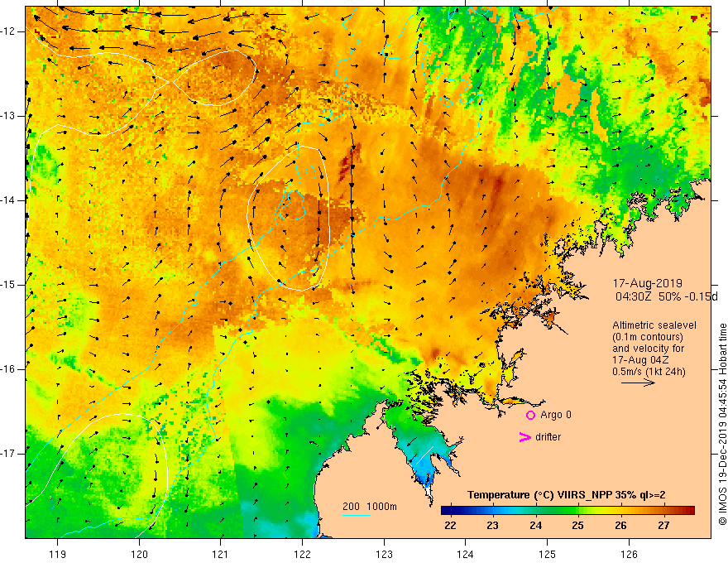Click the IMOS copyright timestamp text

pyautogui.click(x=722, y=424)
